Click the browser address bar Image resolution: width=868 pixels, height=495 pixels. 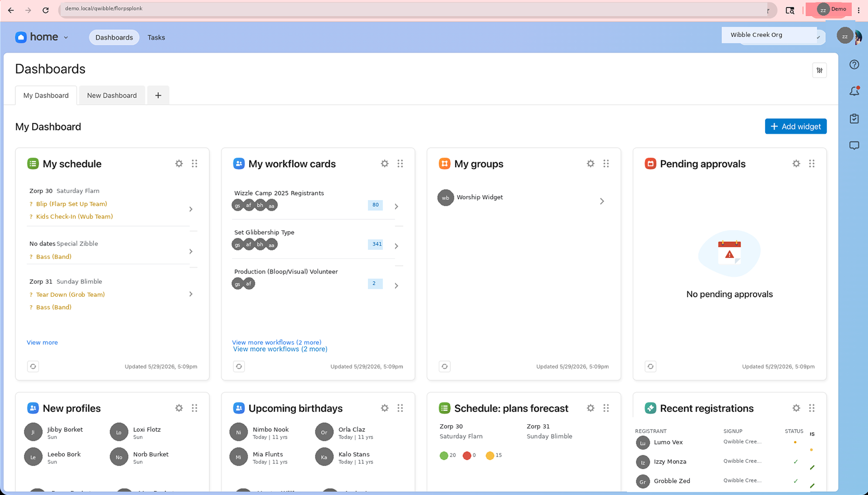tap(417, 9)
